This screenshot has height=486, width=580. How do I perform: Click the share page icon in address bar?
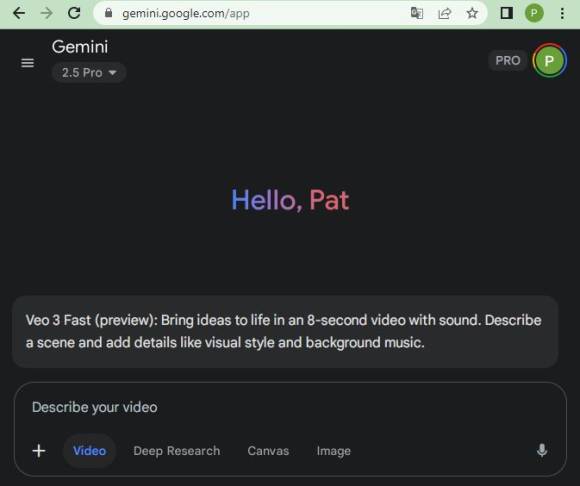coord(444,14)
